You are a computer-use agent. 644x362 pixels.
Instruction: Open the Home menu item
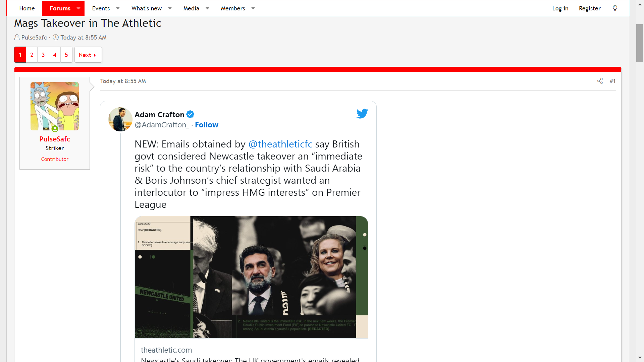27,8
